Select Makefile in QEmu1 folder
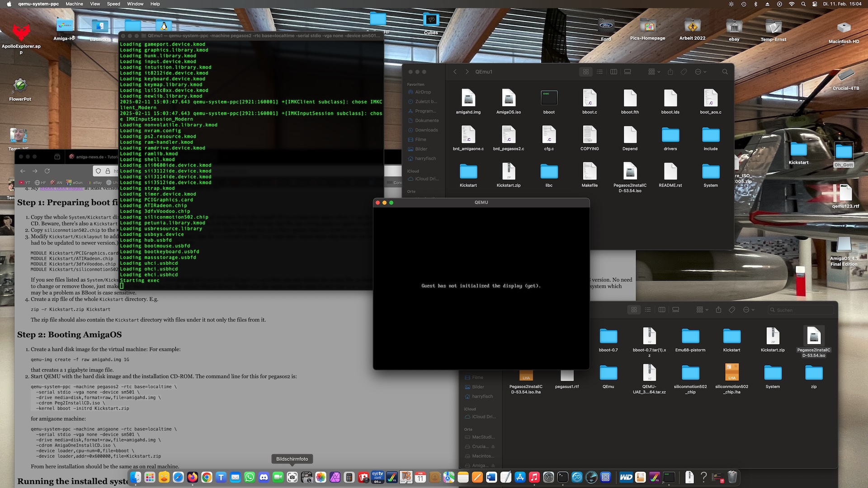Screen dimensions: 868x488 [590, 175]
